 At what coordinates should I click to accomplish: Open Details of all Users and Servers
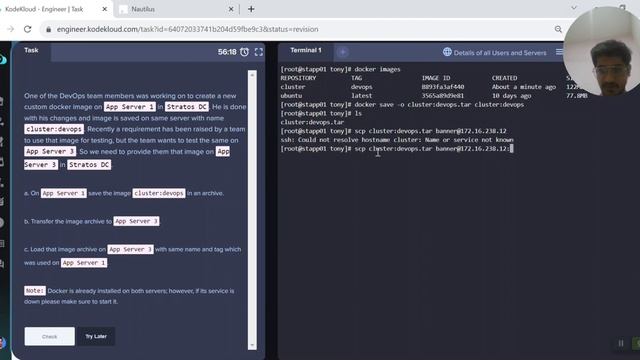coord(500,53)
